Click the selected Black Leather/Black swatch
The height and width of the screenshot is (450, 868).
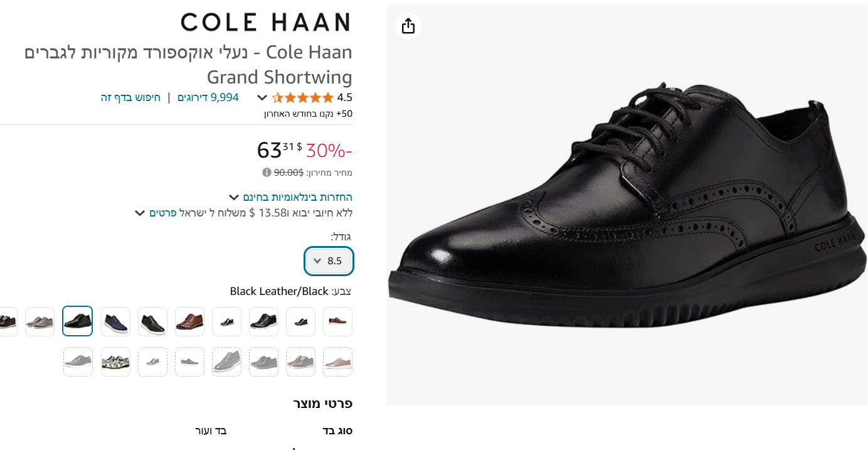pyautogui.click(x=78, y=321)
